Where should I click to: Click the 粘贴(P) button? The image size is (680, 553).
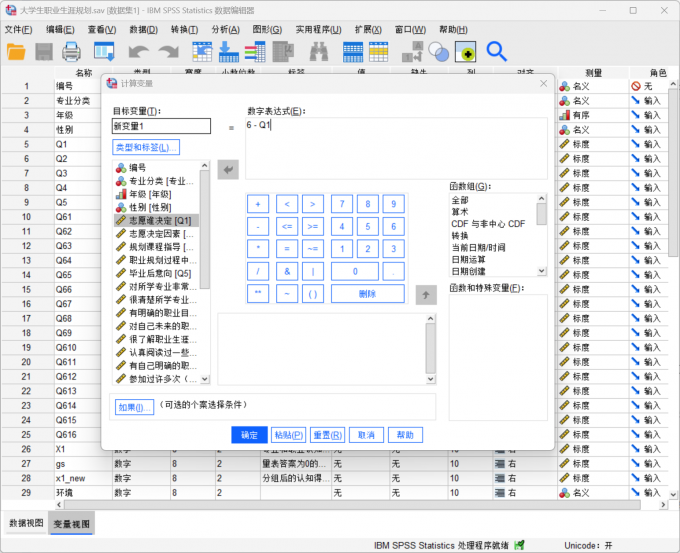tap(288, 435)
